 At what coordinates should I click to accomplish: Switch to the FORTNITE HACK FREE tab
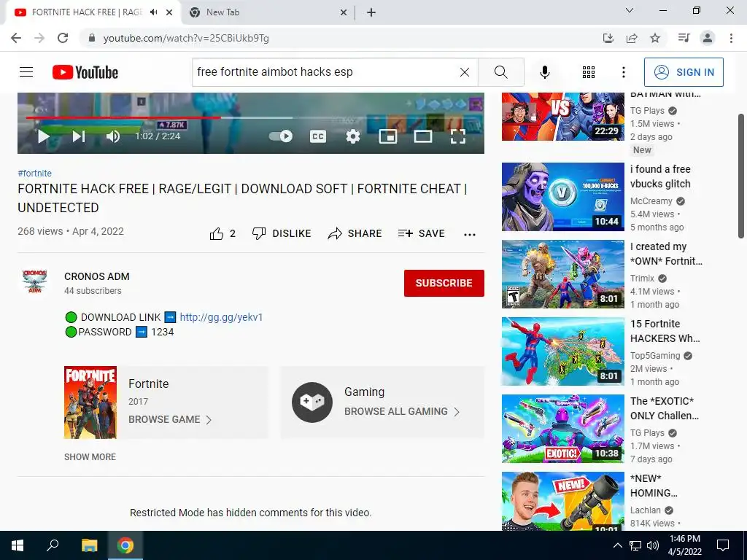click(x=86, y=12)
